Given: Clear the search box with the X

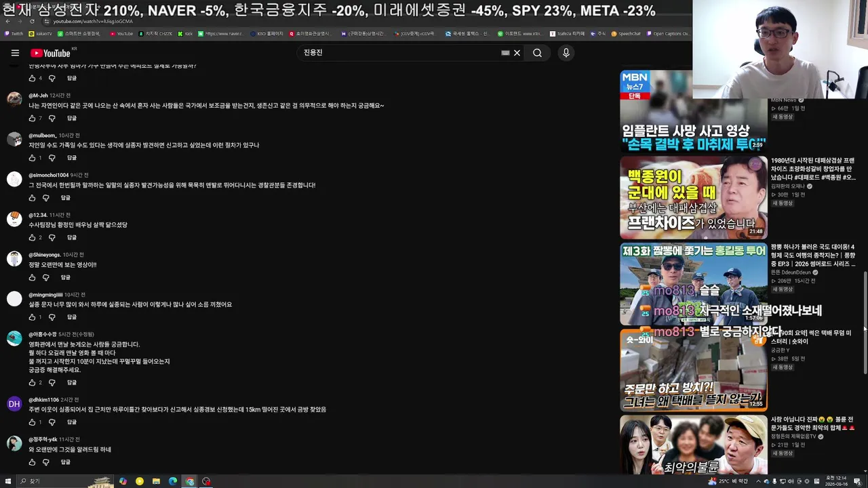Looking at the screenshot, I should coord(517,53).
